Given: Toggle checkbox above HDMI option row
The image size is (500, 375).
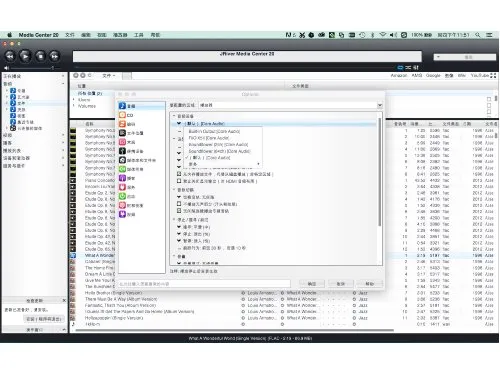Looking at the screenshot, I should (179, 174).
